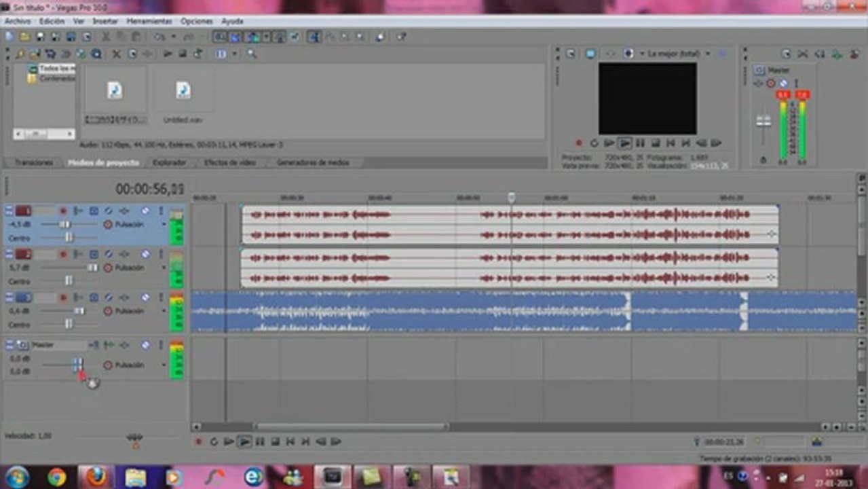Open the Herramientas menu
Image resolution: width=868 pixels, height=489 pixels.
[149, 22]
